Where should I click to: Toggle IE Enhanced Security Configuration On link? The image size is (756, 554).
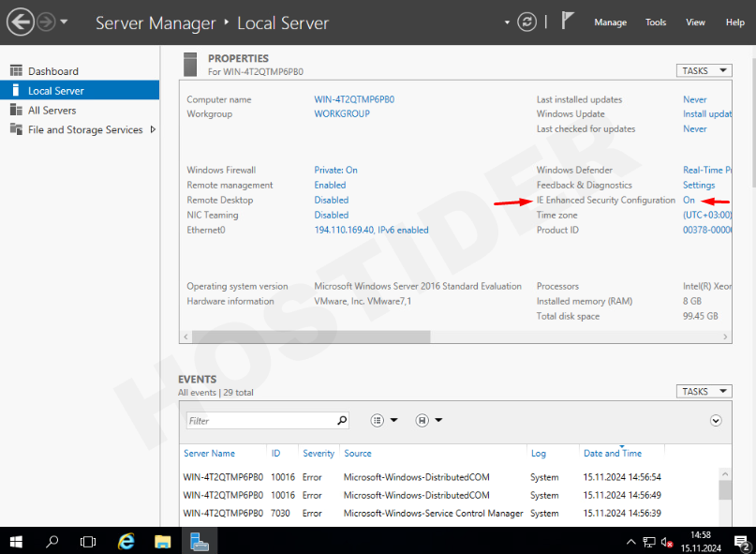click(689, 201)
